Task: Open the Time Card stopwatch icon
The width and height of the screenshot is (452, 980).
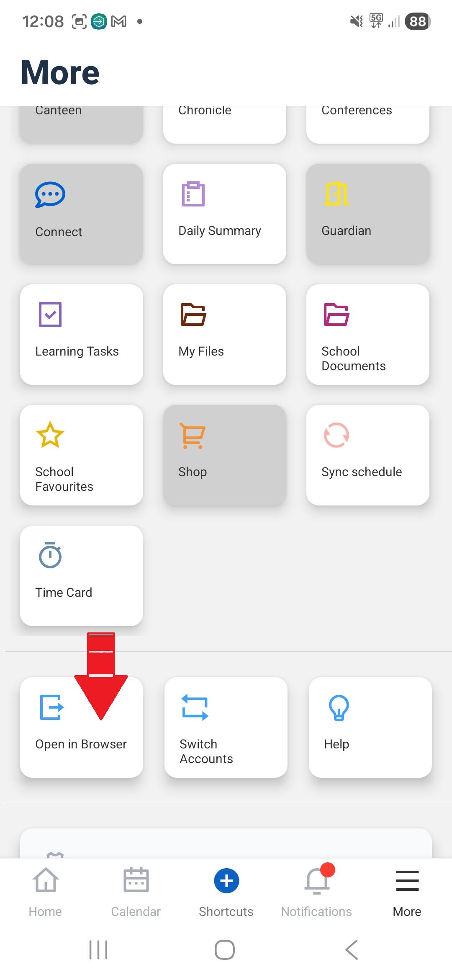Action: point(50,555)
